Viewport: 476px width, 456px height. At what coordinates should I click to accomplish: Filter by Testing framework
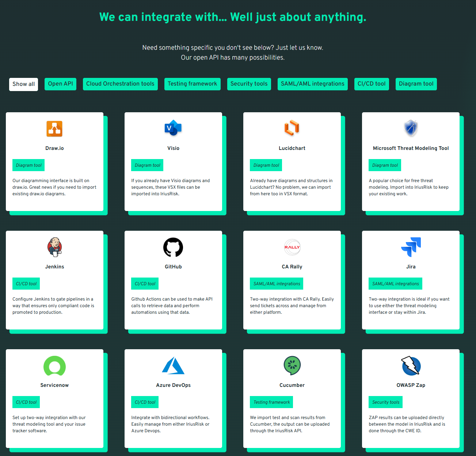(192, 84)
